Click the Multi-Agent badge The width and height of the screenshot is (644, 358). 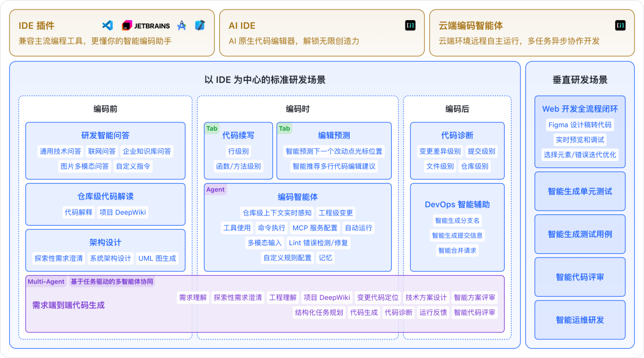(45, 281)
